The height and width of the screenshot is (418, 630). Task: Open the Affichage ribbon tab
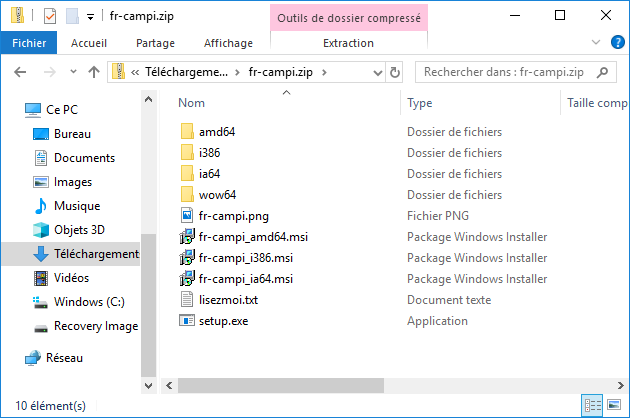coord(228,43)
